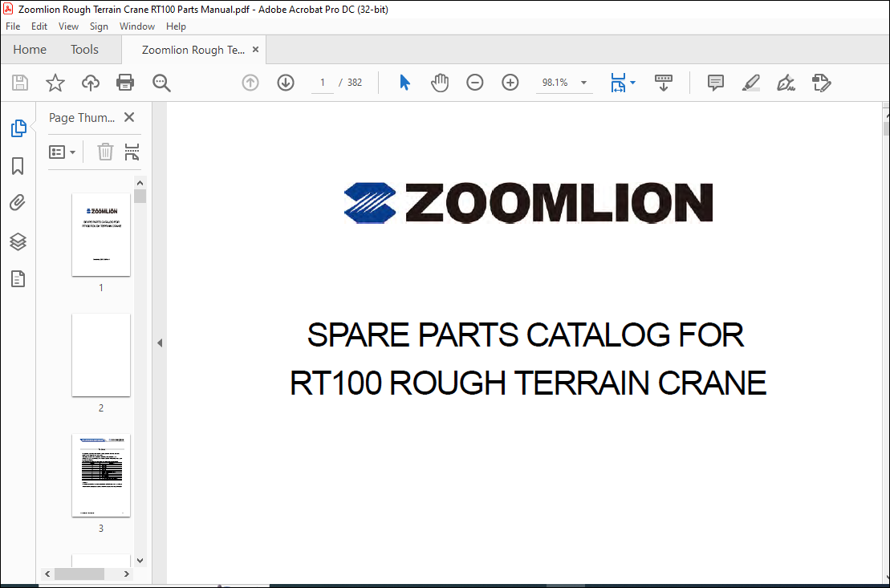
Task: Delete selected page with trash icon
Action: tap(105, 152)
